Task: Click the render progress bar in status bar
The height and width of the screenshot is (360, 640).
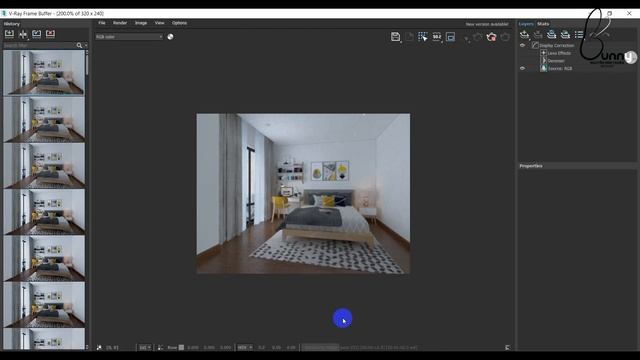Action: pos(320,348)
